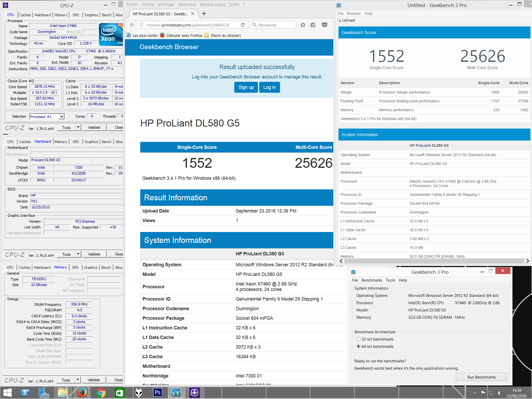Image resolution: width=532 pixels, height=399 pixels.
Task: Show hidden system tray icons
Action: (x=475, y=393)
